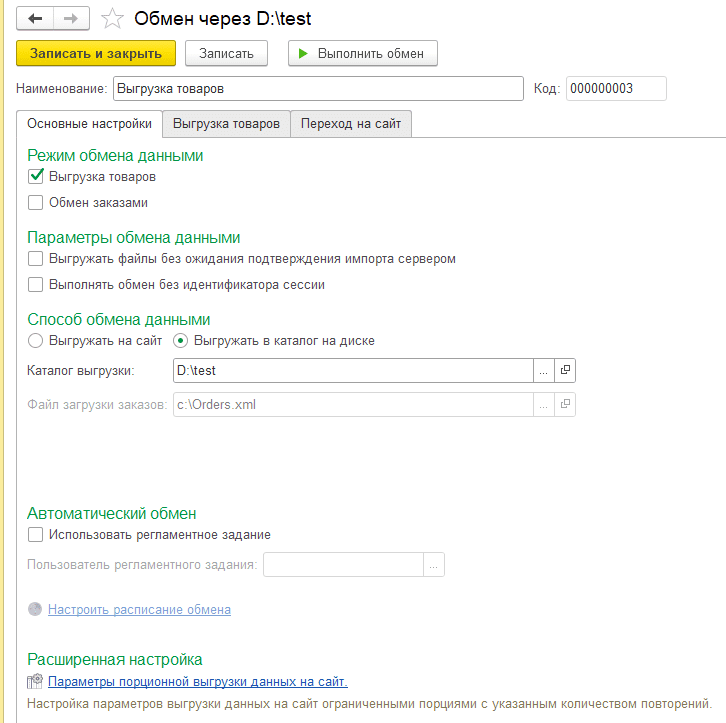This screenshot has height=723, width=726.
Task: Click the portion export settings icon
Action: click(x=35, y=681)
